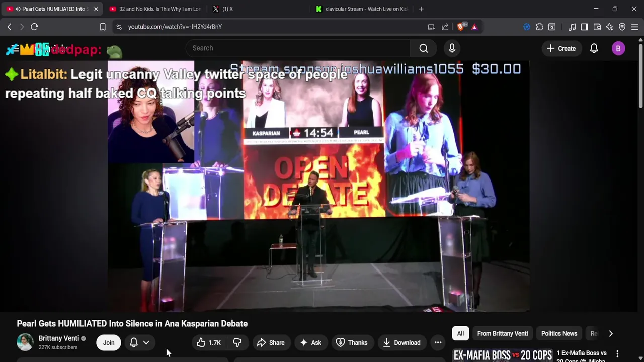Open options for Ex-Mafia Boss video
Viewport: 644px width, 362px height.
(x=617, y=354)
